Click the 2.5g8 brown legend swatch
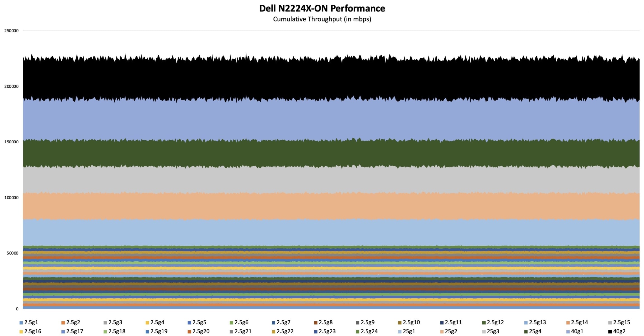Screen dimensions: 644x336 click(316, 323)
